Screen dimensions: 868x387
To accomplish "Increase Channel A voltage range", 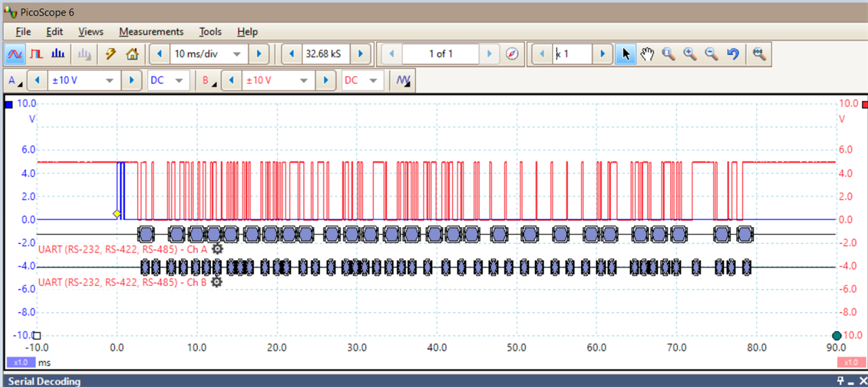I will 132,80.
